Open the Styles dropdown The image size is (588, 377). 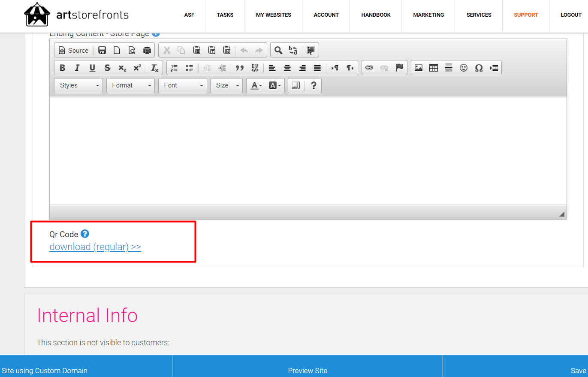(78, 85)
